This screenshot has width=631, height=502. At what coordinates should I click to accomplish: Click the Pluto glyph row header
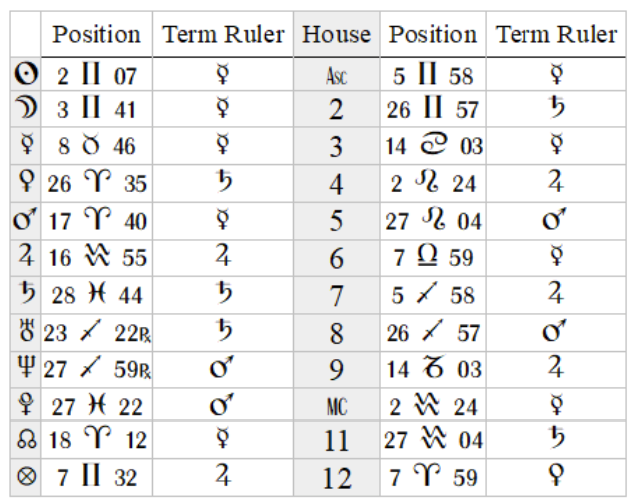point(26,404)
